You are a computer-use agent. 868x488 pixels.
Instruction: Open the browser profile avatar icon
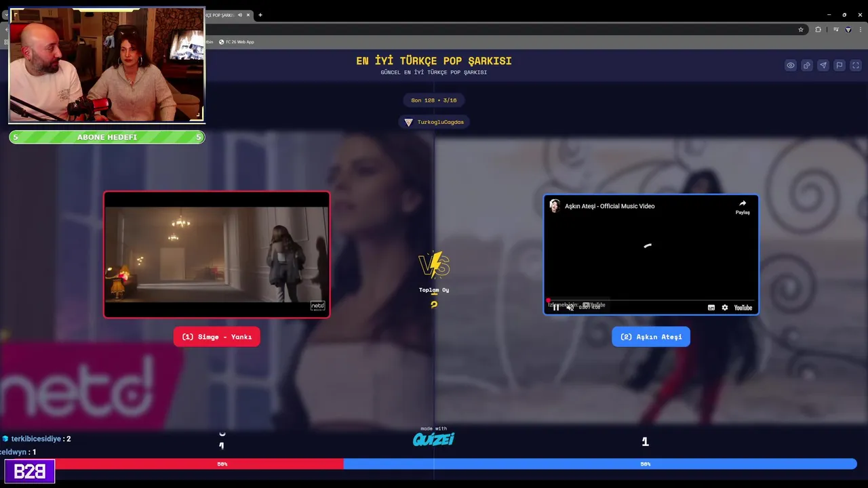(848, 30)
